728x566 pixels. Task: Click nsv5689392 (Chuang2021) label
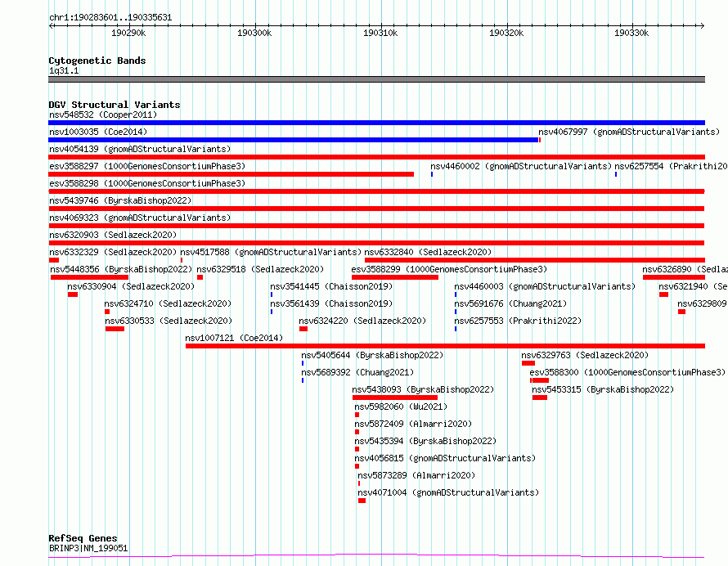click(x=357, y=372)
